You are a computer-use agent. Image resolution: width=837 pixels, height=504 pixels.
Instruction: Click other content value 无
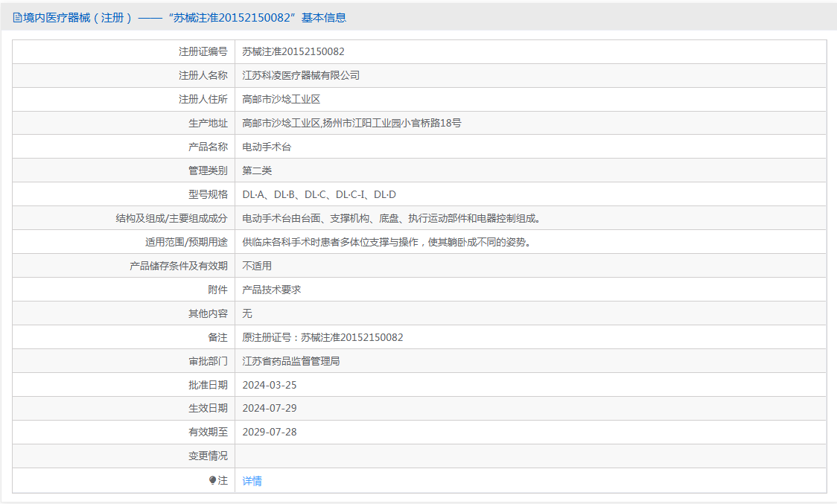pyautogui.click(x=247, y=313)
